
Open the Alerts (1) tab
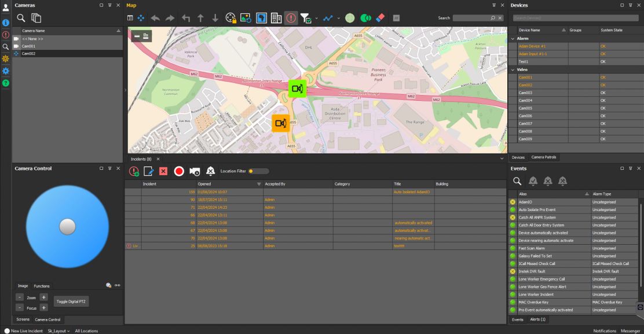pyautogui.click(x=539, y=319)
